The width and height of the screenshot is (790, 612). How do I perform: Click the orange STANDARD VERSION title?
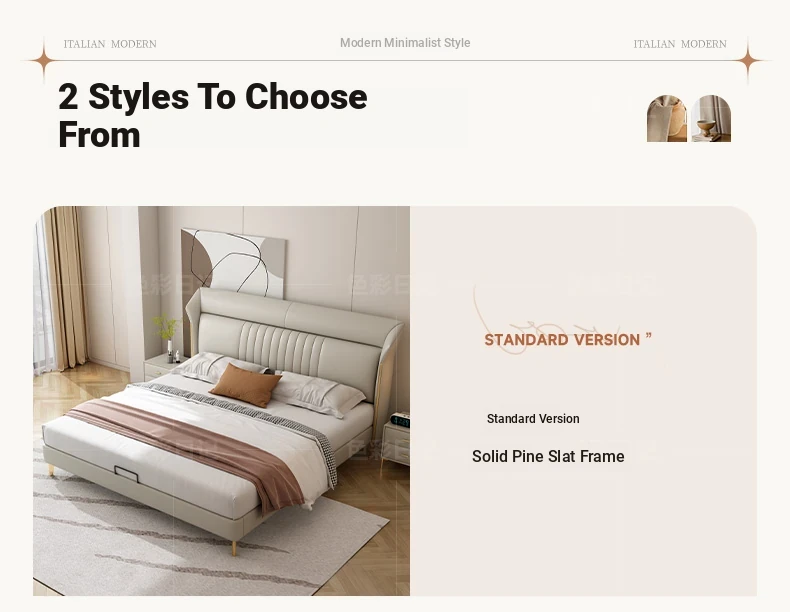pos(562,340)
